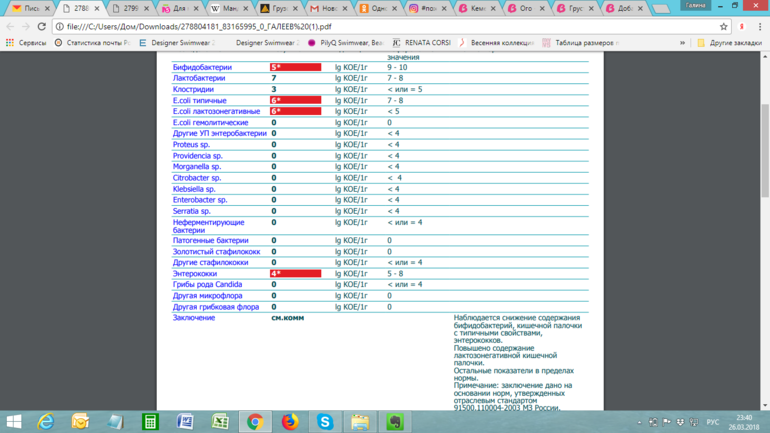This screenshot has width=770, height=433.
Task: Open the RENATA CORSI bookmark
Action: click(420, 43)
